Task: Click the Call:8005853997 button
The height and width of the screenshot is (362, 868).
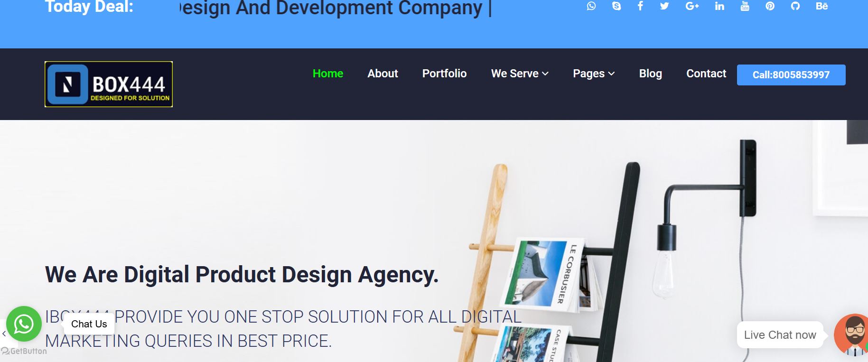Action: (791, 75)
